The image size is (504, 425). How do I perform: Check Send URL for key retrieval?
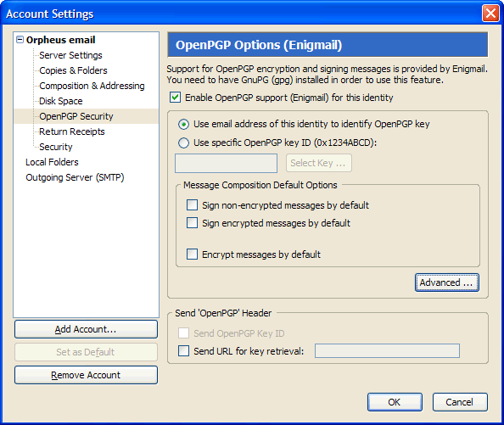tap(183, 351)
